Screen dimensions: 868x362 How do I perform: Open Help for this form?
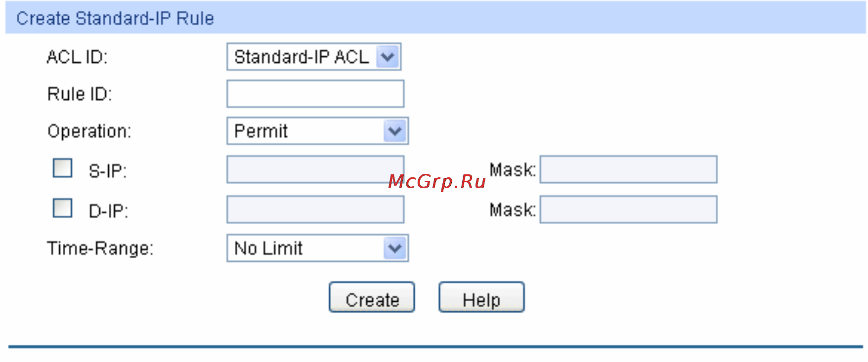(x=481, y=297)
